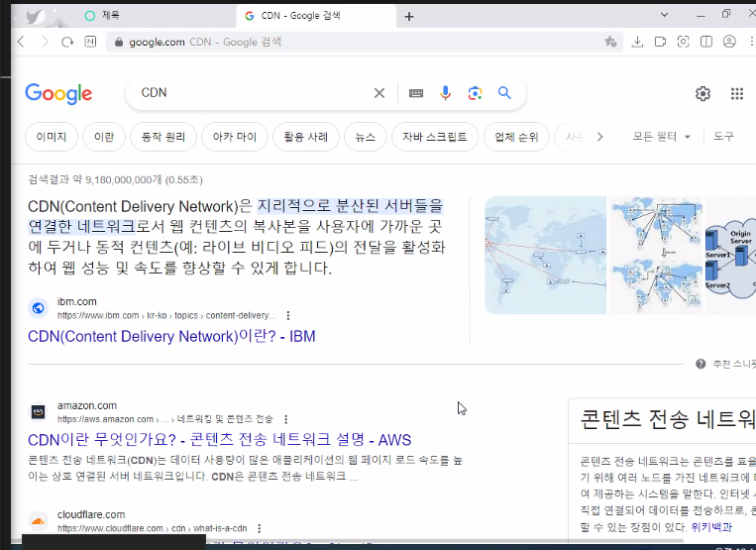Screen dimensions: 756x550
Task: Open the profile account icon
Action: click(729, 42)
